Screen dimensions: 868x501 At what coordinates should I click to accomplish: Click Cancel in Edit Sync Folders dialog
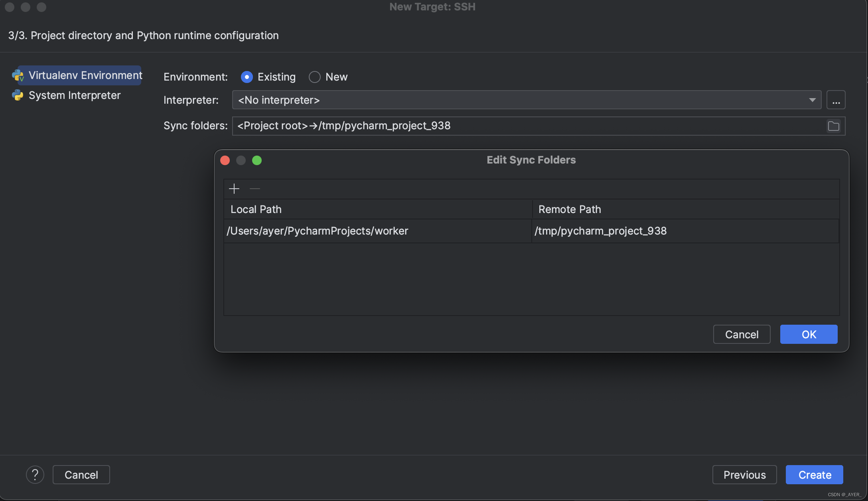[742, 334]
